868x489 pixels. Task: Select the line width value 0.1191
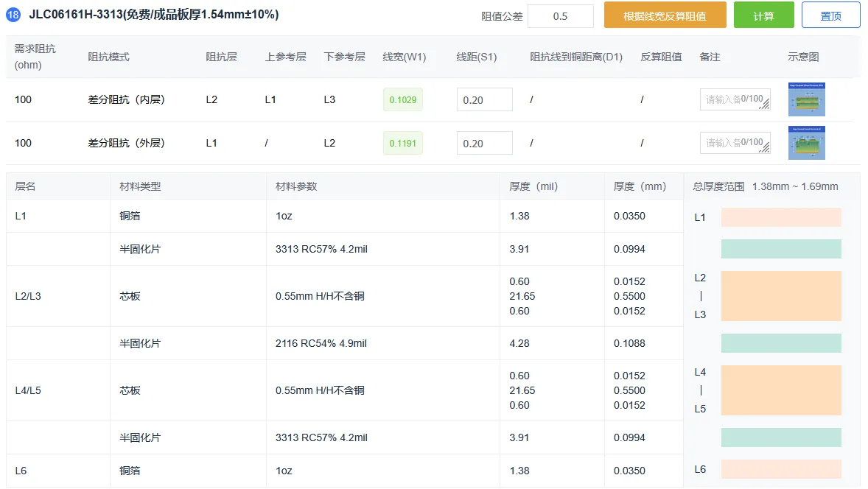point(402,144)
